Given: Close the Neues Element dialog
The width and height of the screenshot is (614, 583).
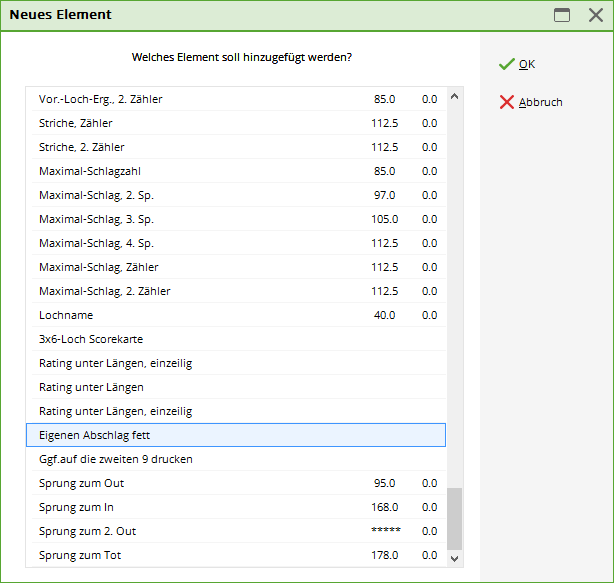Looking at the screenshot, I should coord(595,15).
